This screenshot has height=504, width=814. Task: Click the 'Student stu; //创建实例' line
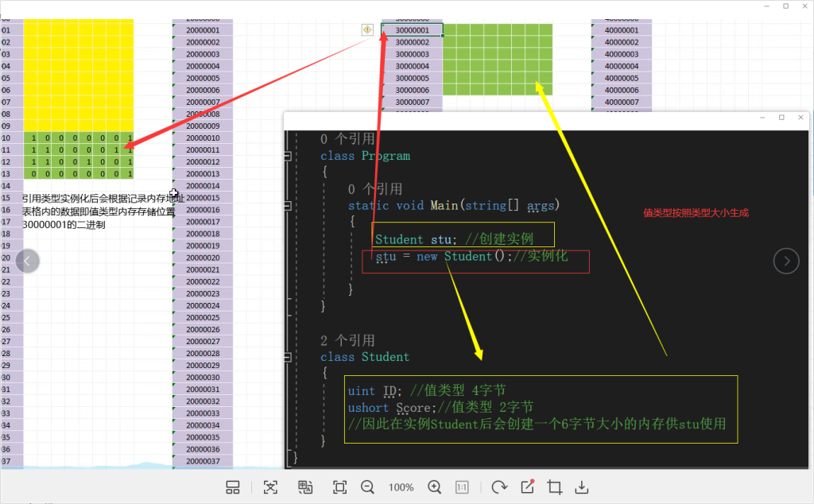click(454, 238)
